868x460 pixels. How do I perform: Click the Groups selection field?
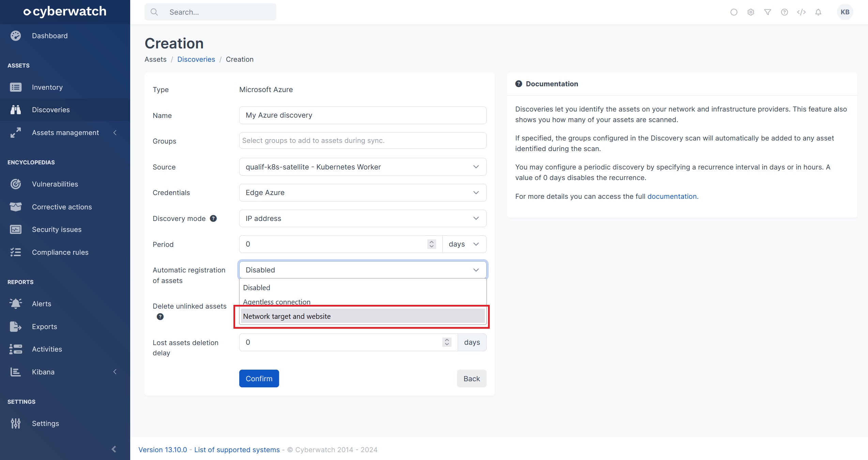click(x=363, y=140)
